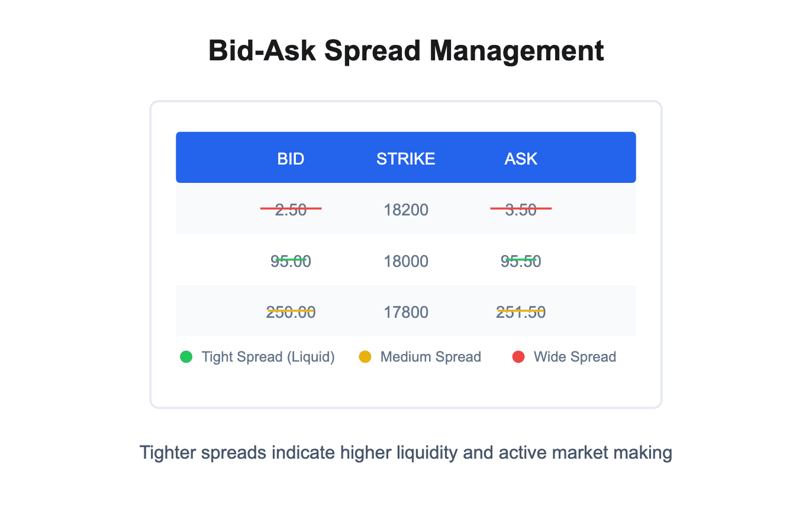This screenshot has width=812, height=509.
Task: Select the BID column header
Action: [291, 159]
